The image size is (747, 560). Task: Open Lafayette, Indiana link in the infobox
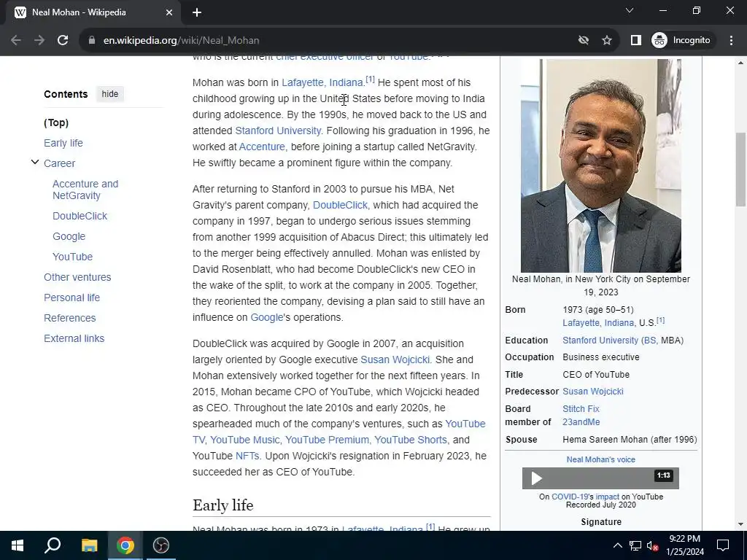600,323
